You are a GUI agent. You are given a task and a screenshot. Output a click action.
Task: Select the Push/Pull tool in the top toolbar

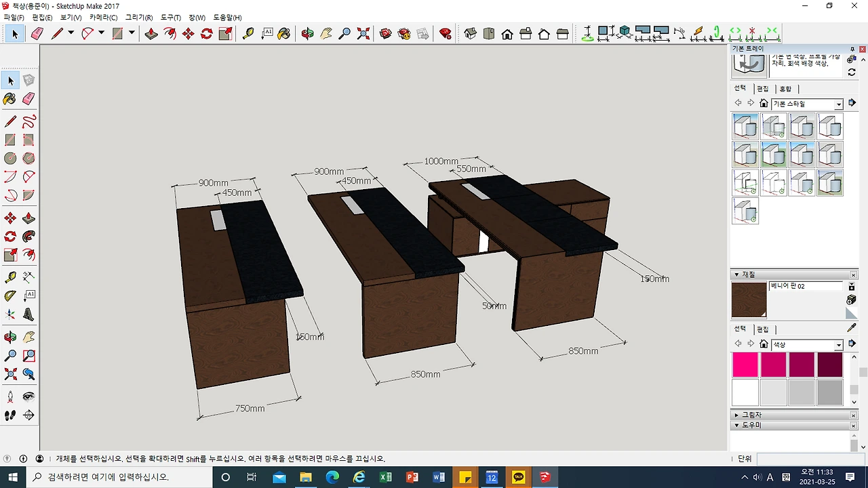click(x=151, y=33)
